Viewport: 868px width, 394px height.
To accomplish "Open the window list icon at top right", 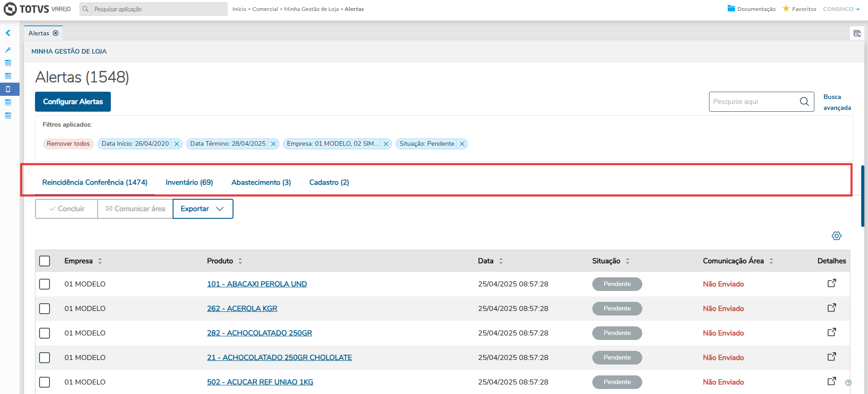I will point(857,34).
